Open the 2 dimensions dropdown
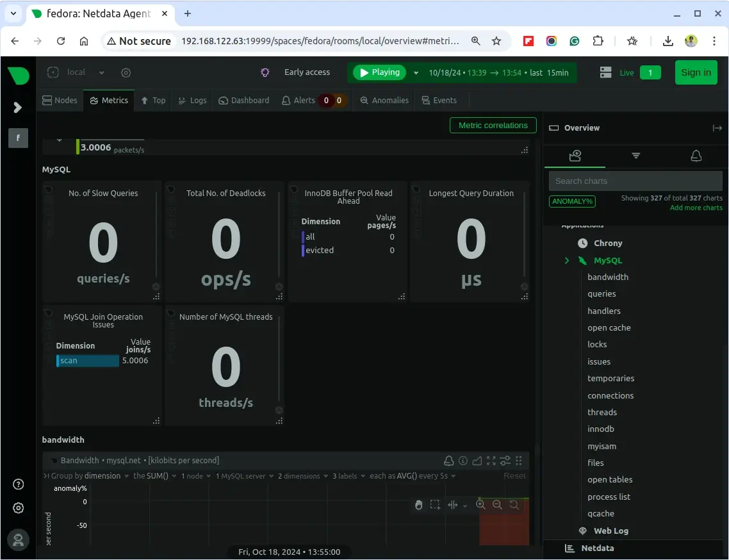729x560 pixels. [x=303, y=476]
